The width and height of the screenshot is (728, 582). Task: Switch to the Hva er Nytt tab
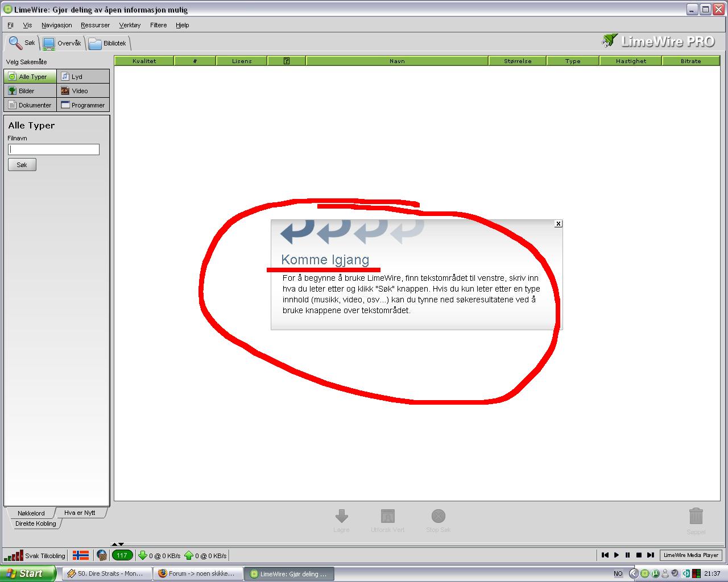click(80, 513)
